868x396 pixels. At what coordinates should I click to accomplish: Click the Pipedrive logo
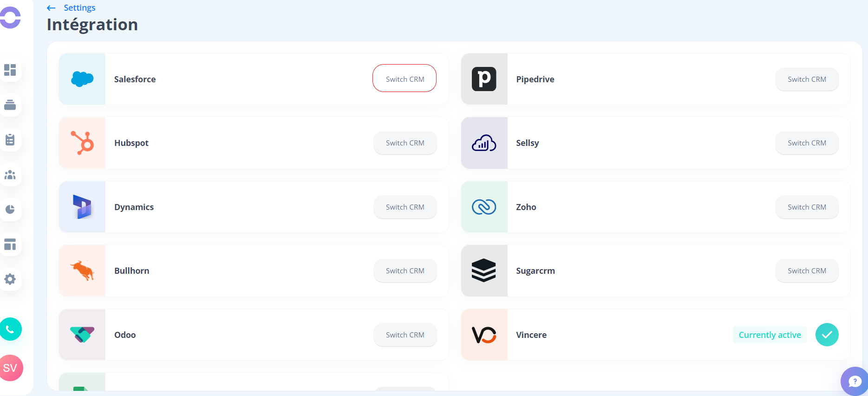(484, 79)
